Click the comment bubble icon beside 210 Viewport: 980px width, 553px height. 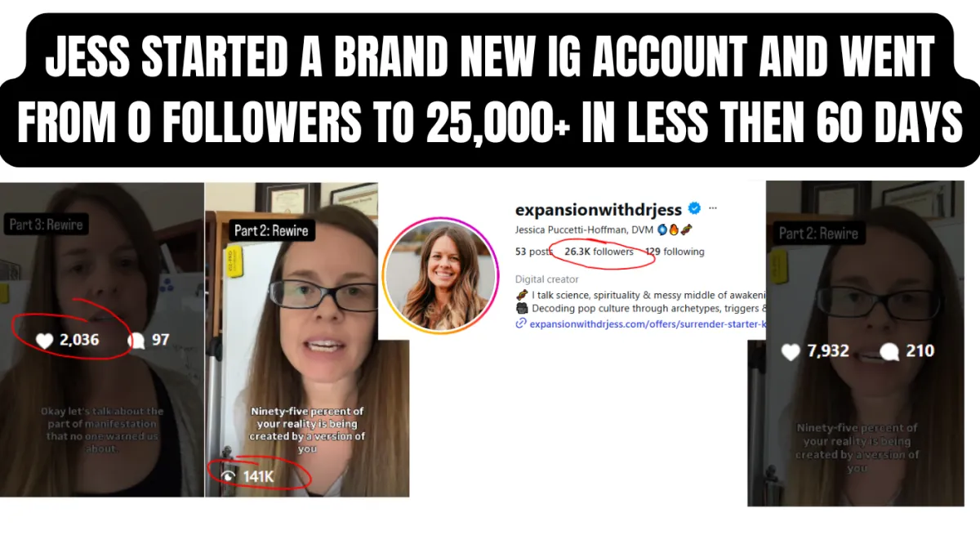tap(890, 352)
